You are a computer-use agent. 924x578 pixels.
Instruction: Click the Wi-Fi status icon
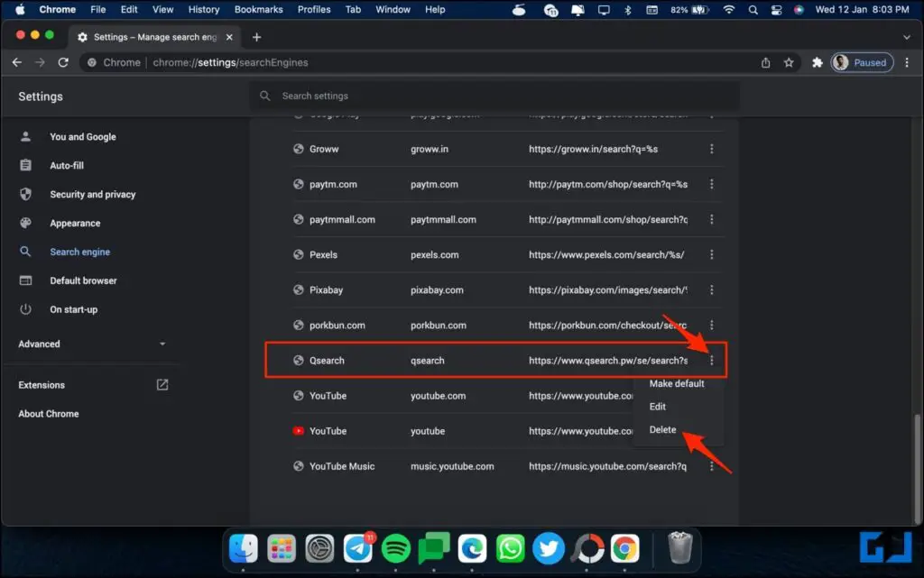(729, 9)
